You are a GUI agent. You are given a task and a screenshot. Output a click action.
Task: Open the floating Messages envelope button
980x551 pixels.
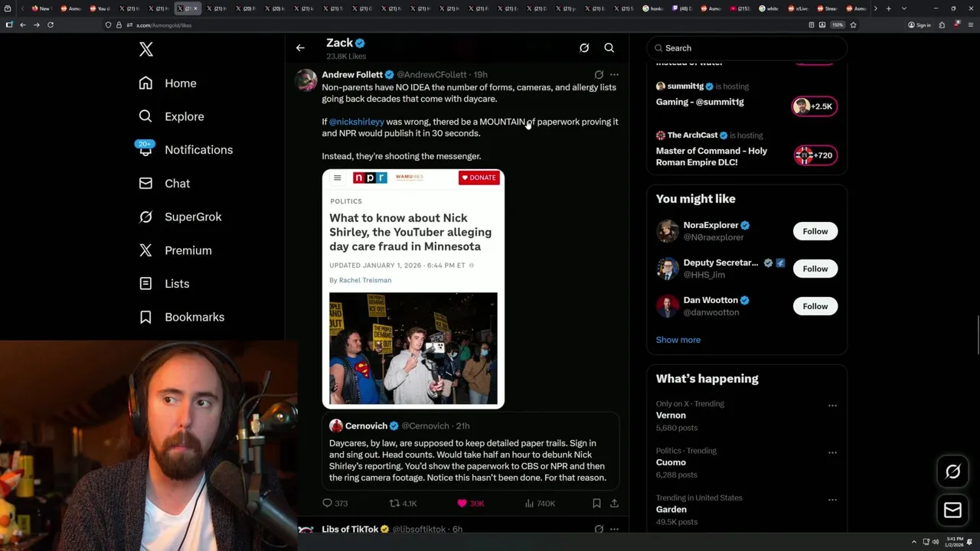(953, 510)
